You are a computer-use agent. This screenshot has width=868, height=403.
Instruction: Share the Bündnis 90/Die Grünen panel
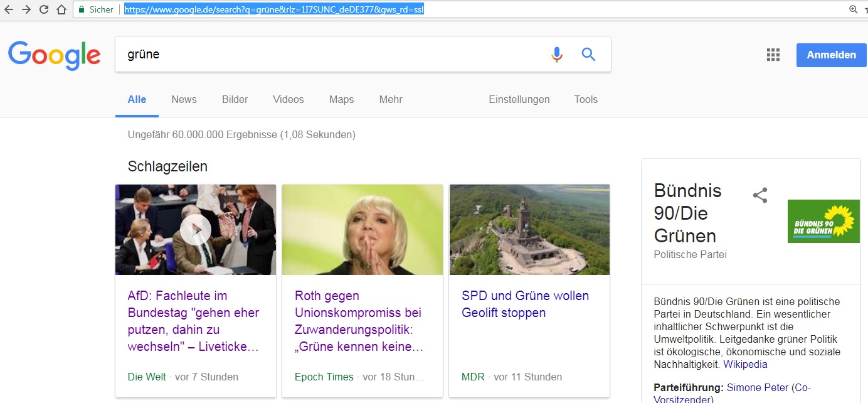coord(760,195)
